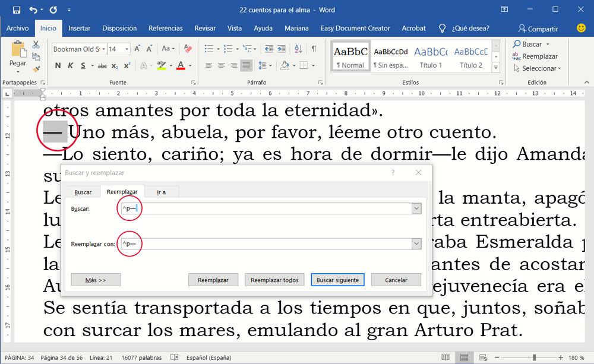Click the Save icon in title bar

point(17,10)
